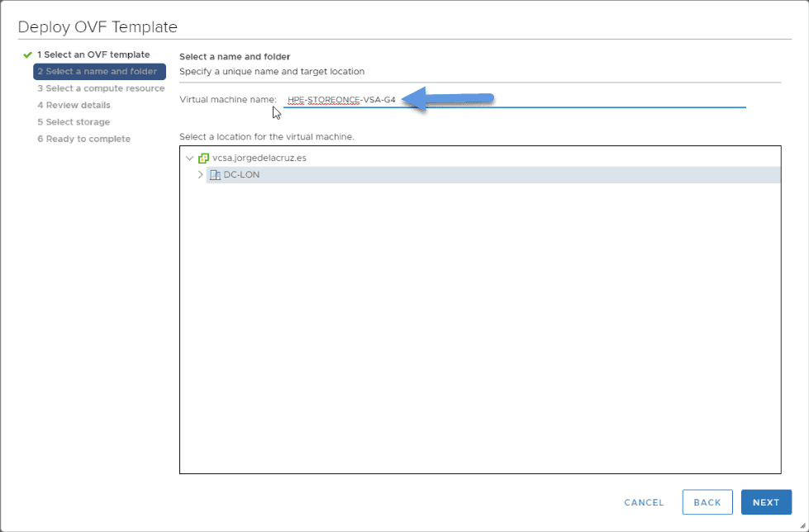Select the DC-LON location row
This screenshot has height=532, width=809.
tap(493, 175)
